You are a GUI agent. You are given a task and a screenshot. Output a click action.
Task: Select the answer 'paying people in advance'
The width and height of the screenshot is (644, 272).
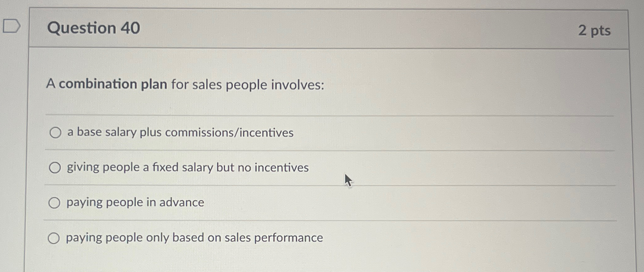click(x=56, y=203)
